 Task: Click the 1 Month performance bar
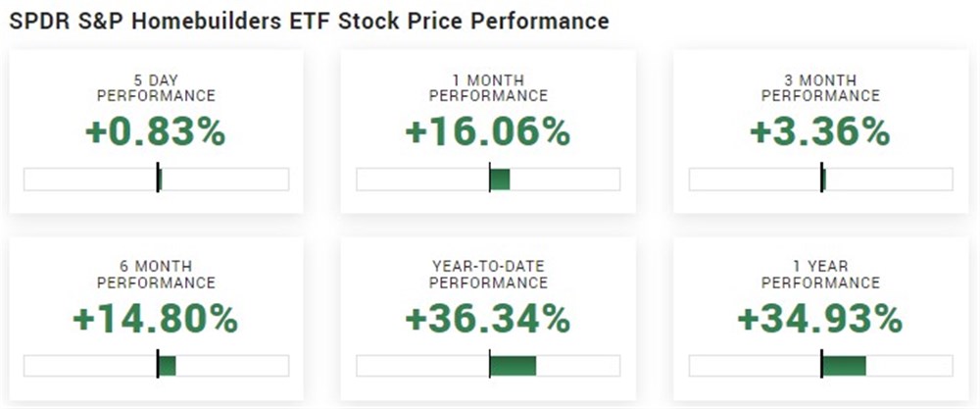[488, 179]
